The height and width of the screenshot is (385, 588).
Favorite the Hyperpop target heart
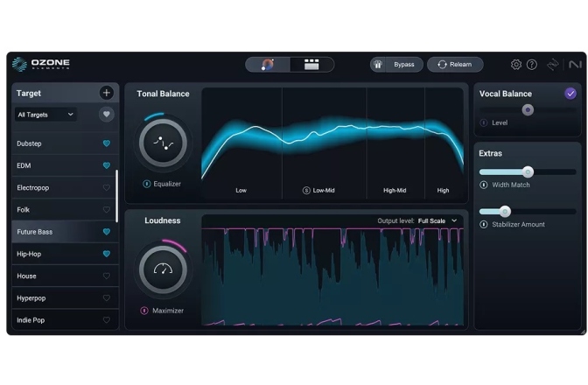(107, 298)
